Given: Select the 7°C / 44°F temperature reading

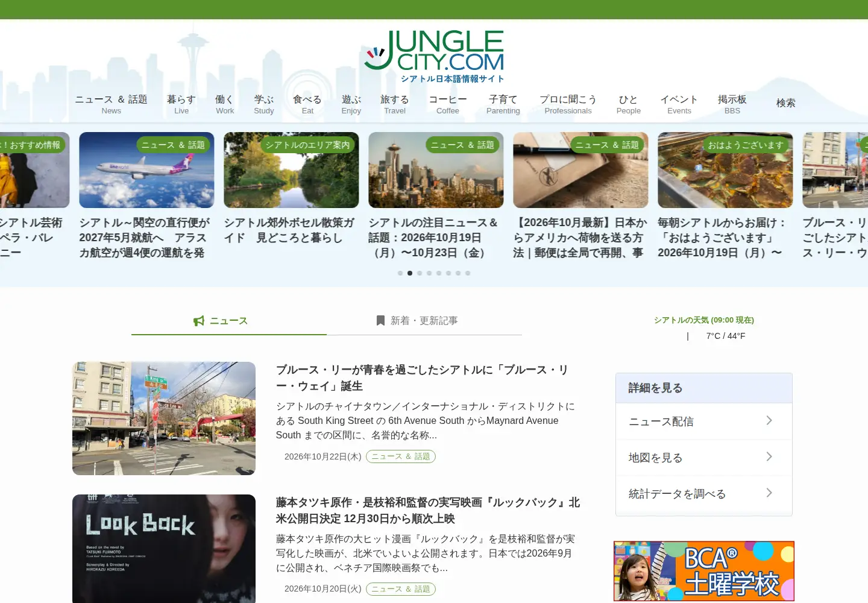Looking at the screenshot, I should pos(726,336).
